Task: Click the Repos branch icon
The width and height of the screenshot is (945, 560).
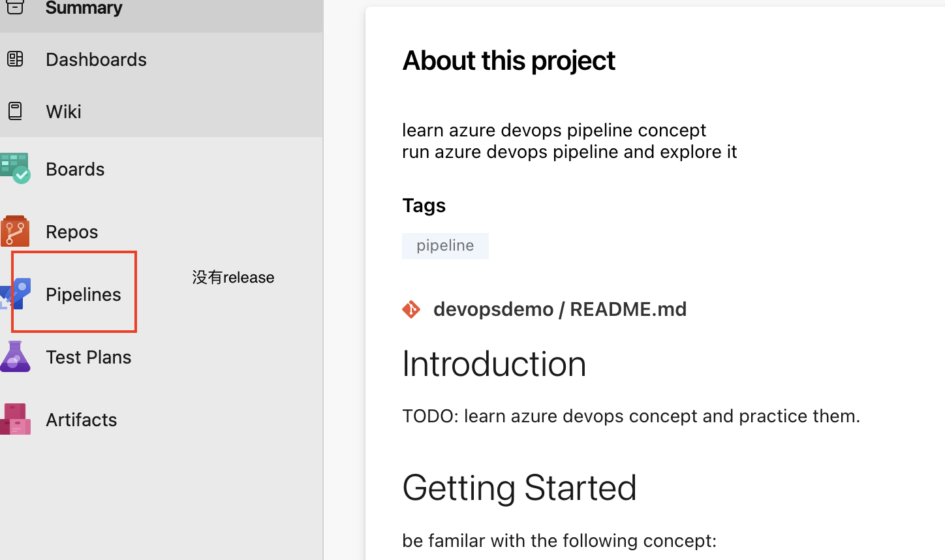Action: (x=15, y=231)
